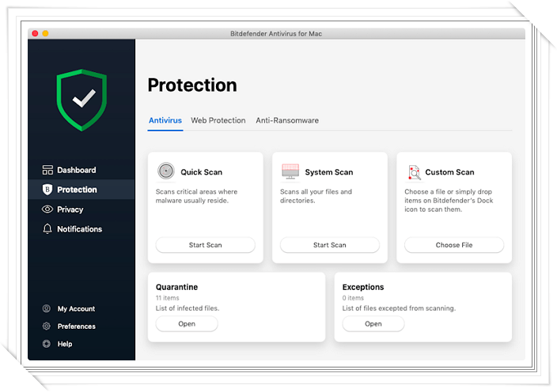This screenshot has height=392, width=557.
Task: Click the Dashboard sidebar icon
Action: point(47,170)
